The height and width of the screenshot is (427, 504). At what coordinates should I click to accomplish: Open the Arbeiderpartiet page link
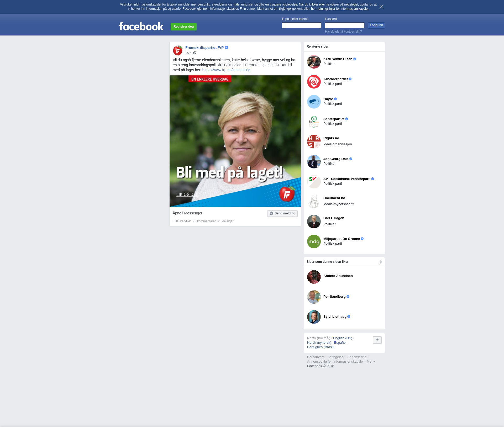click(x=335, y=79)
